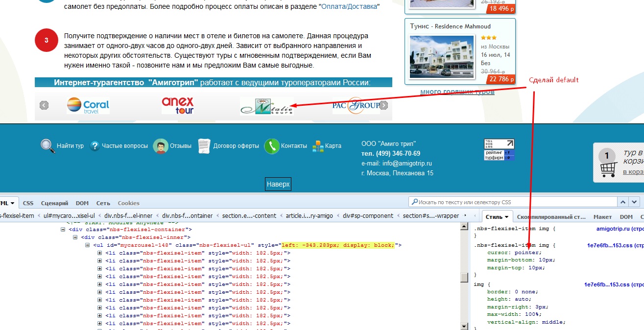Open the HTML panel dropdown arrow
This screenshot has height=330, width=644.
13,203
